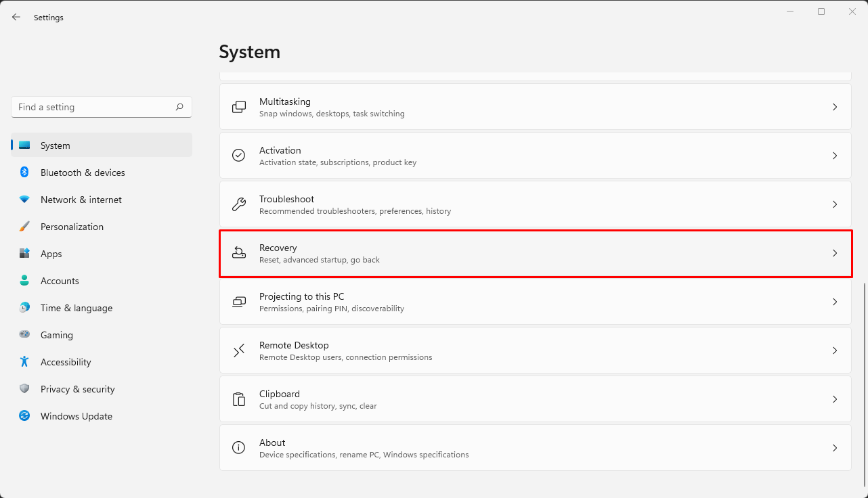The width and height of the screenshot is (868, 498).
Task: Open Projecting to this PC settings
Action: [535, 302]
